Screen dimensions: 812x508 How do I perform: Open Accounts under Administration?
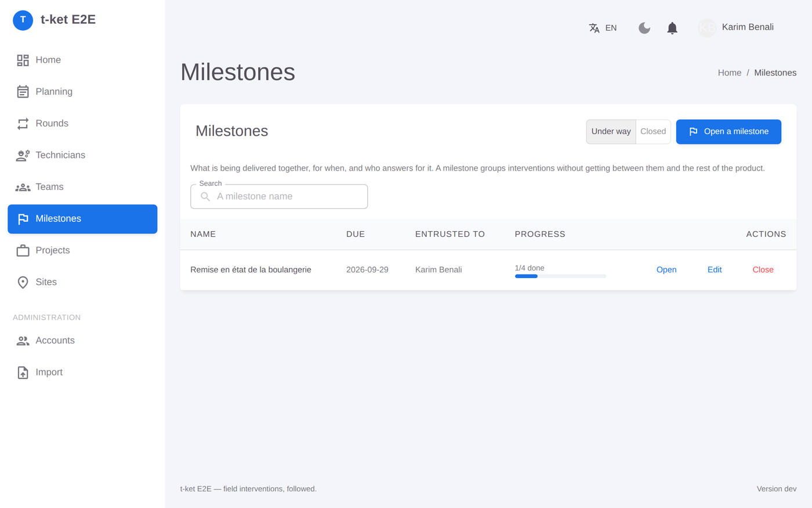(82, 341)
